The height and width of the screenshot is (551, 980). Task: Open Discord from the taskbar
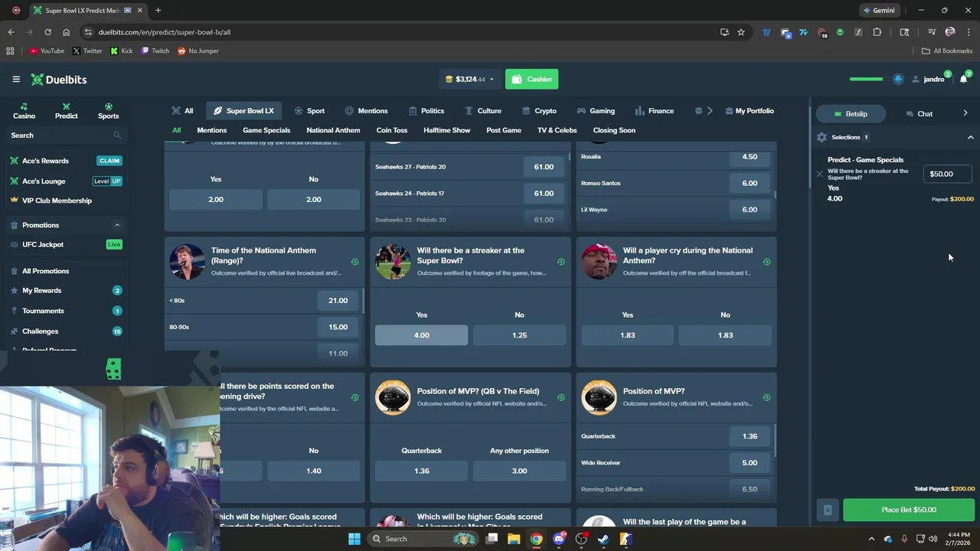pos(559,539)
